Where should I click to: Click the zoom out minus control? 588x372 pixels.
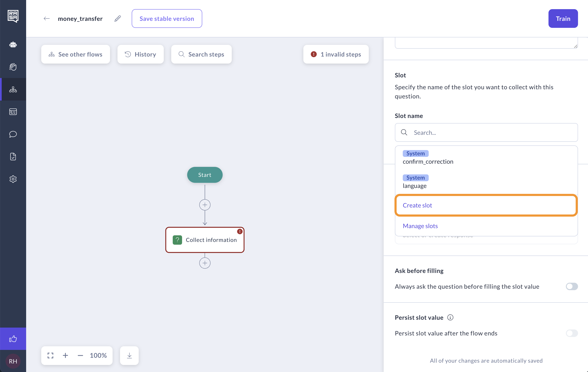click(80, 355)
